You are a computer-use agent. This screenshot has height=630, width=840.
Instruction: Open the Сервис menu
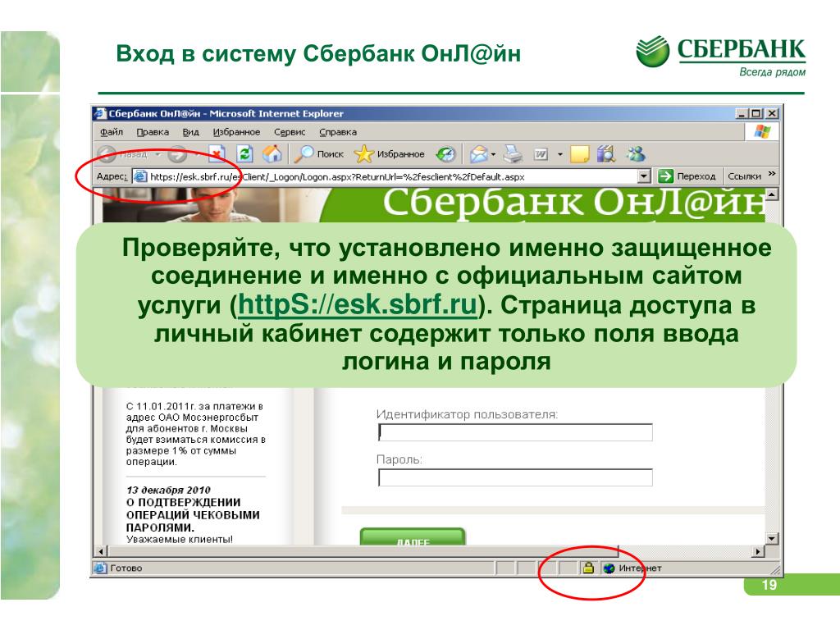coord(290,132)
